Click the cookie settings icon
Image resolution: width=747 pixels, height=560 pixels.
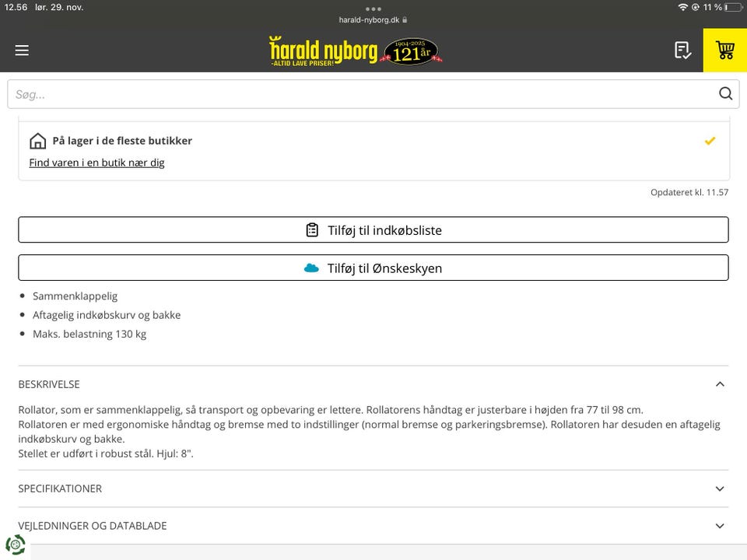tap(15, 544)
